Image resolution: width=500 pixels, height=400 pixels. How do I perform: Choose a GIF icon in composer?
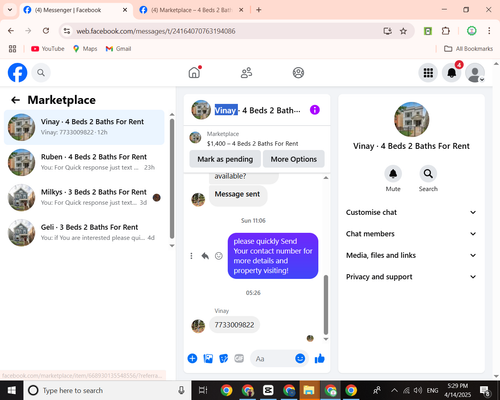(239, 359)
